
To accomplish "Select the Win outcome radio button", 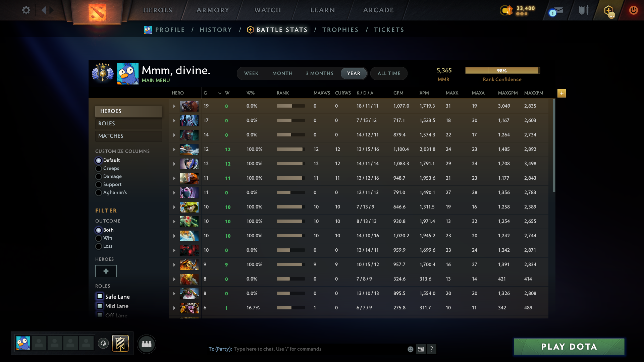I will tap(99, 238).
